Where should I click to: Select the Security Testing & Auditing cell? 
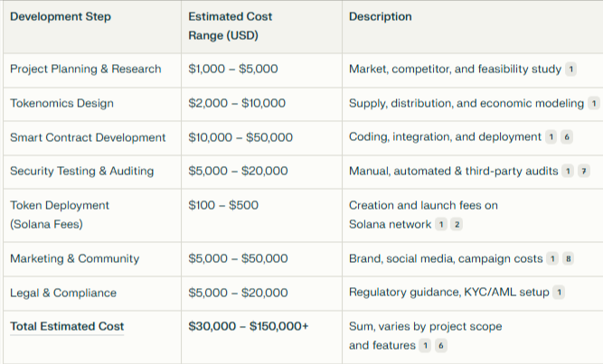(82, 171)
